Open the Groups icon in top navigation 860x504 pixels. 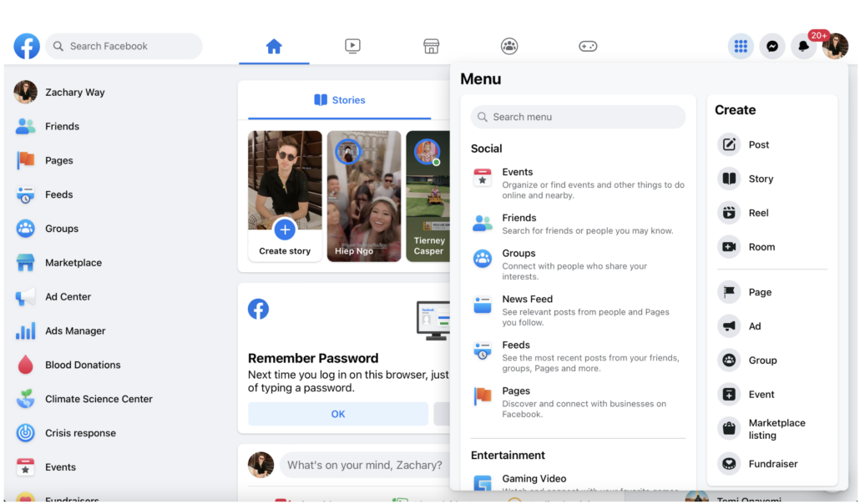pos(509,47)
